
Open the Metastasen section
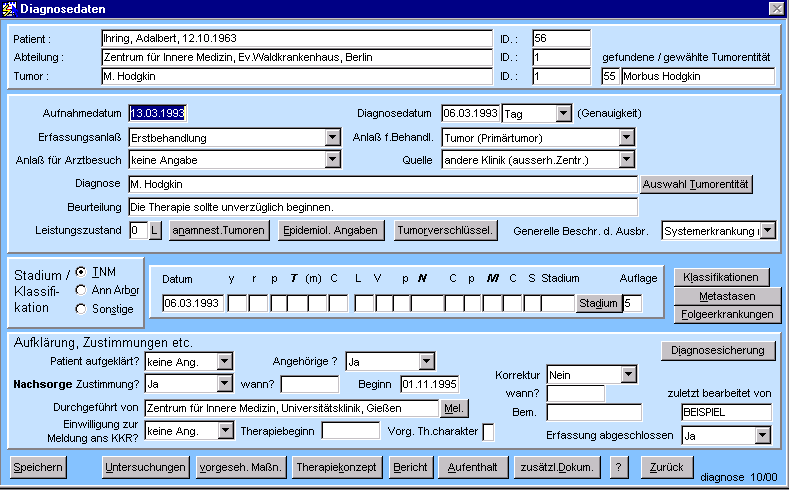(727, 296)
